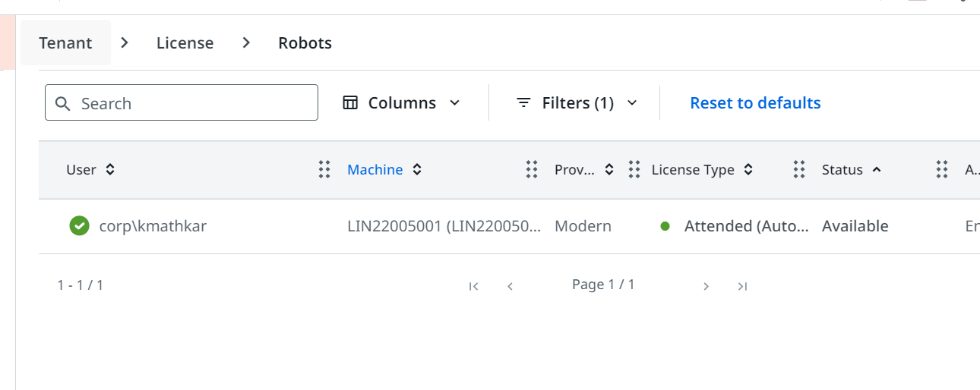The image size is (980, 390).
Task: Go to the next page
Action: [x=706, y=286]
